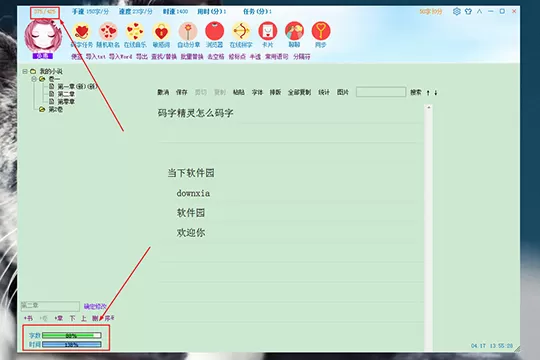Select 第2卷 volume in tree
The width and height of the screenshot is (540, 360).
click(55, 110)
